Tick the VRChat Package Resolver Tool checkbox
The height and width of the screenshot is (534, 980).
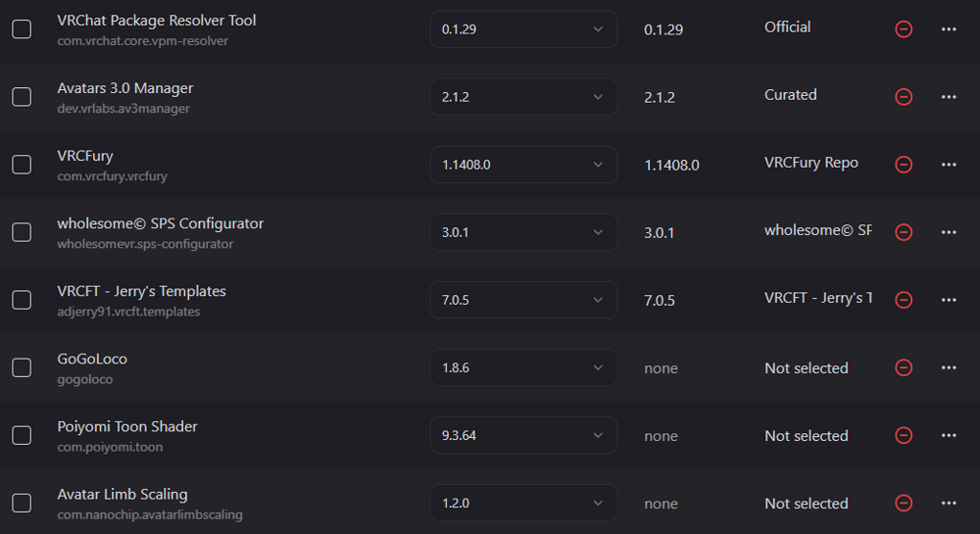(22, 28)
